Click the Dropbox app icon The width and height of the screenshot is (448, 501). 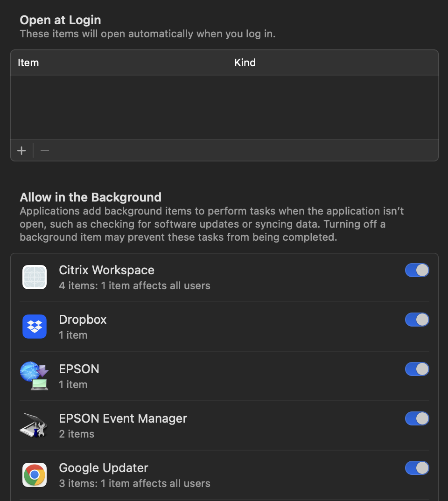click(35, 327)
